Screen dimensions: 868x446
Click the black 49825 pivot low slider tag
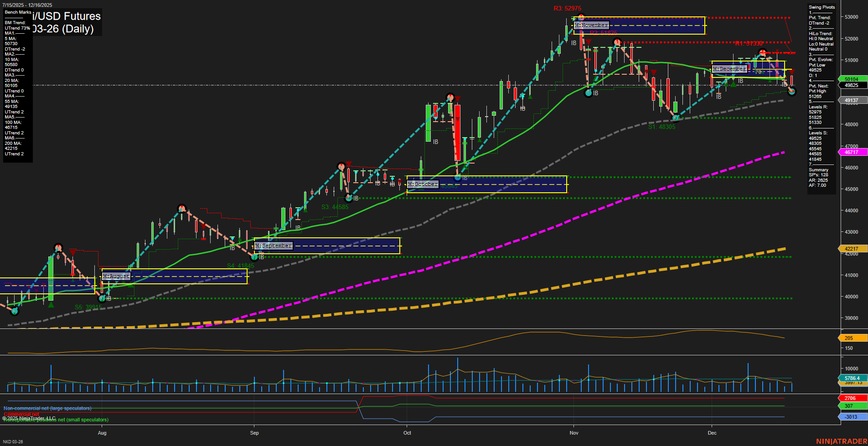pos(851,85)
